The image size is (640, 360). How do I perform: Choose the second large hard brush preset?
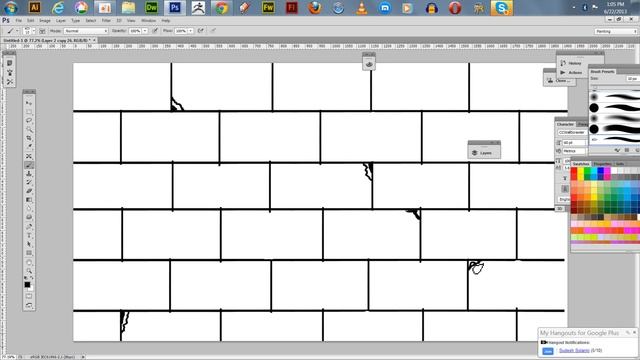[614, 129]
